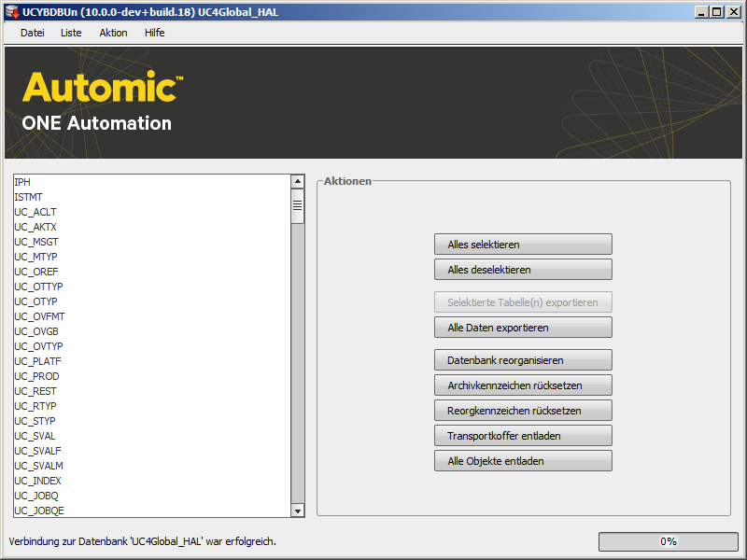747x560 pixels.
Task: Select the ISTMT table entry
Action: tap(152, 197)
